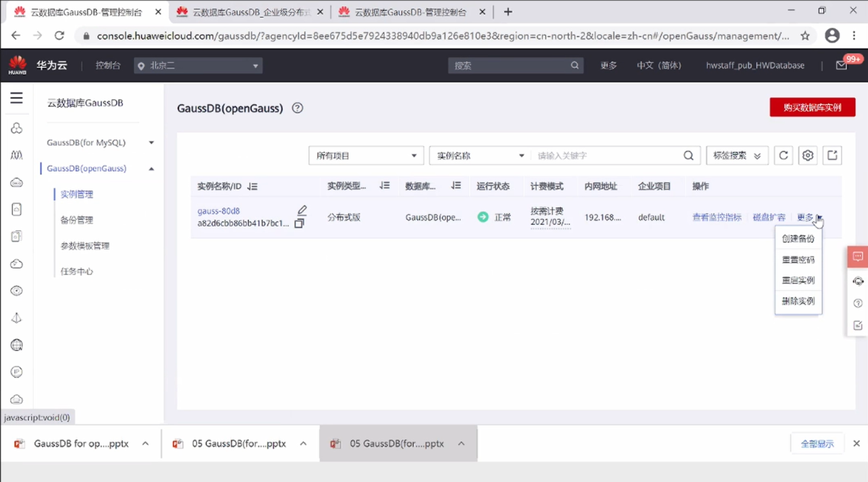
Task: Click the second service icon in the left rail
Action: (x=17, y=155)
